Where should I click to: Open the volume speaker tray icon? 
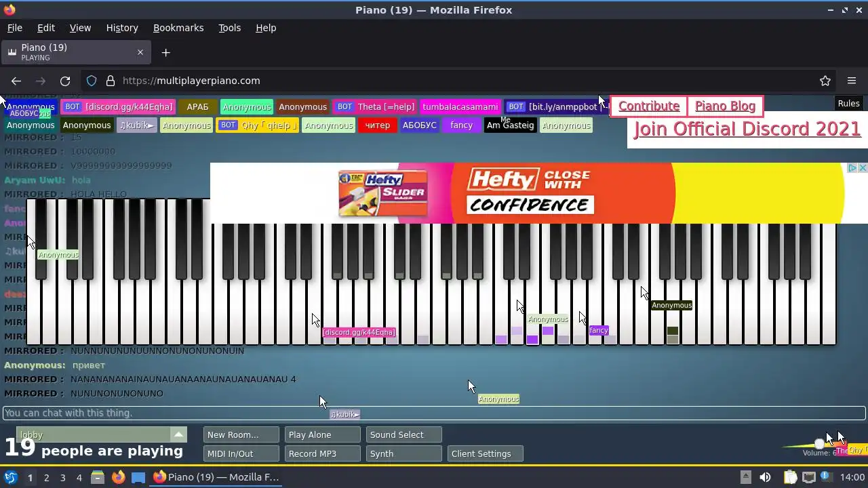(765, 477)
